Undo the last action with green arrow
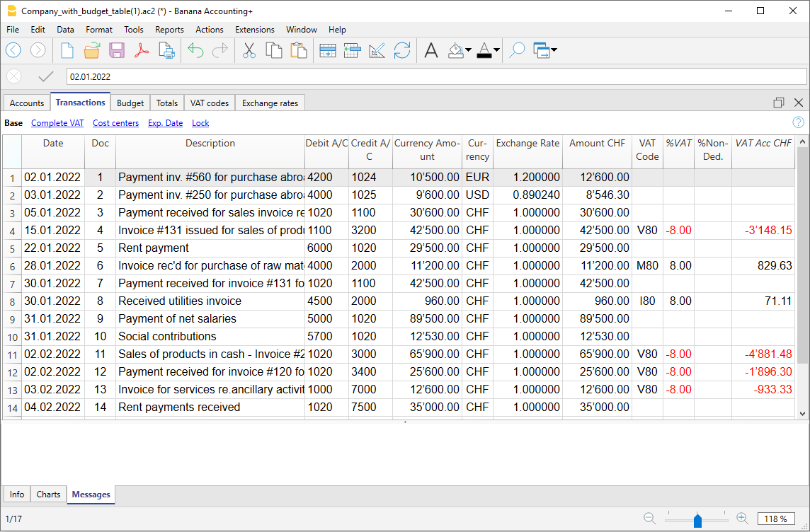Image resolution: width=810 pixels, height=532 pixels. tap(195, 50)
